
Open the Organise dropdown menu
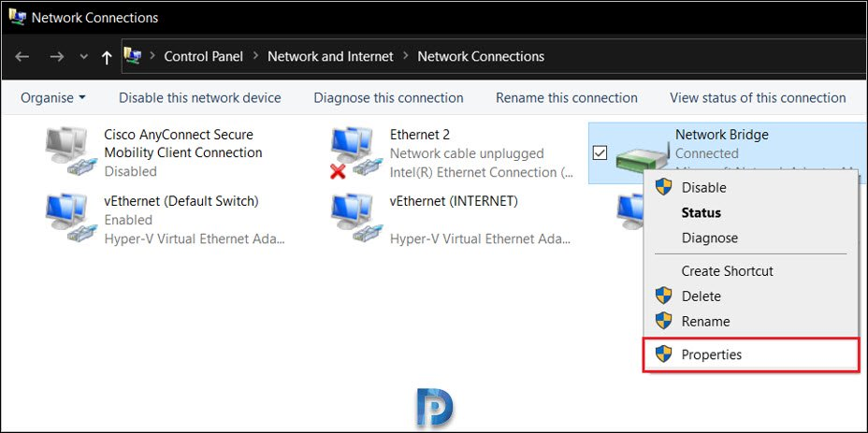[53, 98]
